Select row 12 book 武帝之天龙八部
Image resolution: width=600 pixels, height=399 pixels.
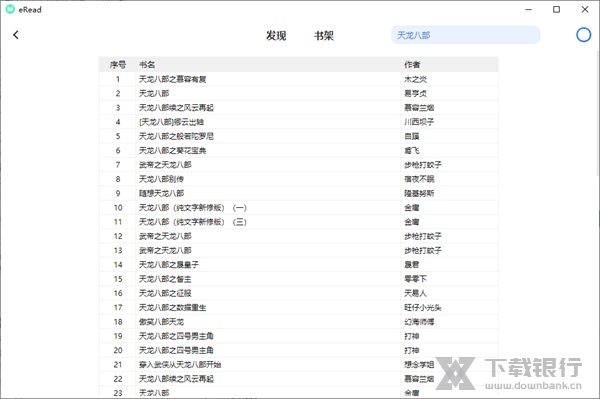pos(165,236)
